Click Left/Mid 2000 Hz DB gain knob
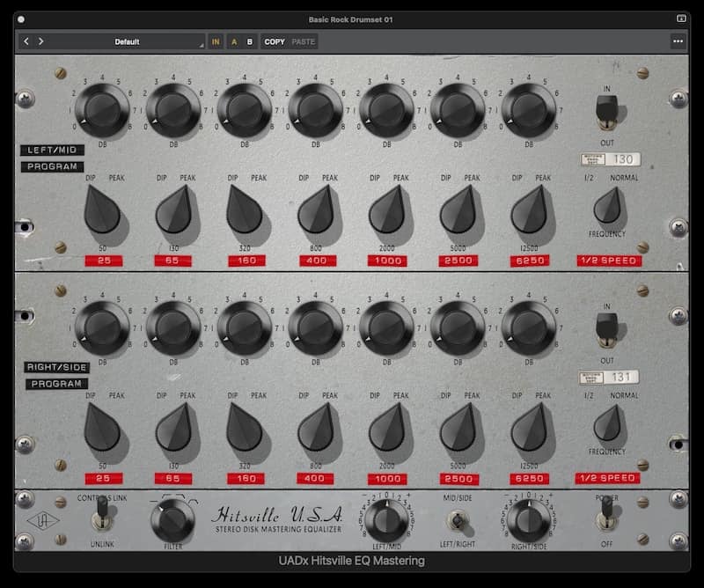 (x=386, y=110)
